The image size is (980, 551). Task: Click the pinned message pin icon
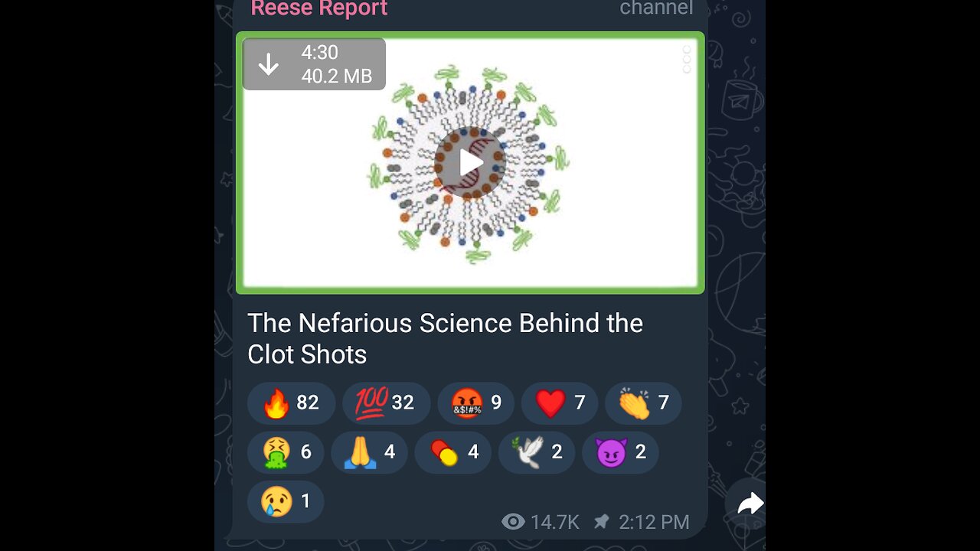(602, 522)
